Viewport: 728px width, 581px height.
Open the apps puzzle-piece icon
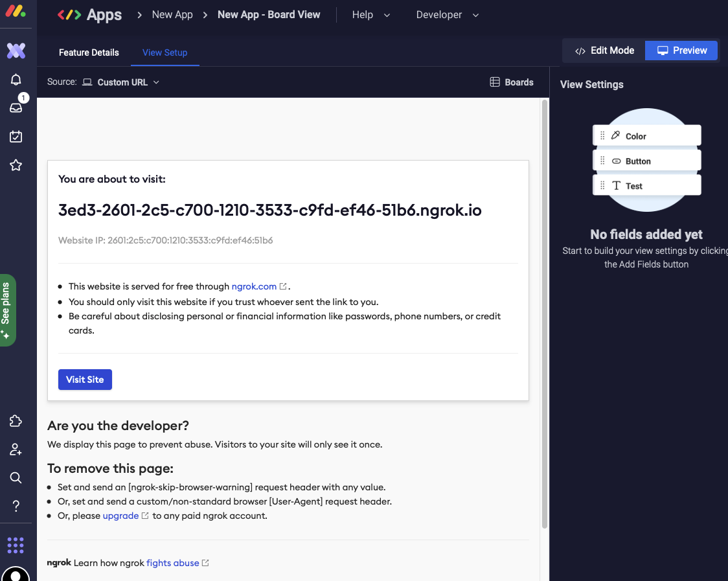(x=16, y=421)
